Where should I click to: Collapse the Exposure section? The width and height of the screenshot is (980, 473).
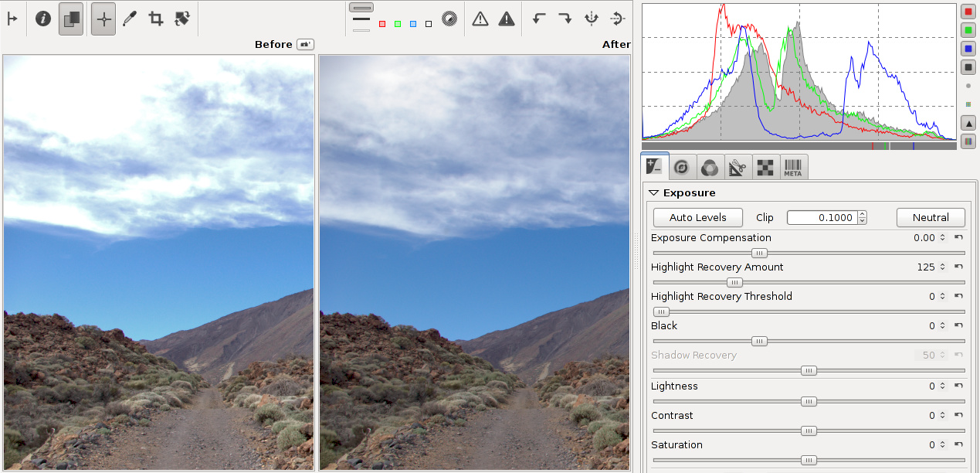(x=654, y=193)
